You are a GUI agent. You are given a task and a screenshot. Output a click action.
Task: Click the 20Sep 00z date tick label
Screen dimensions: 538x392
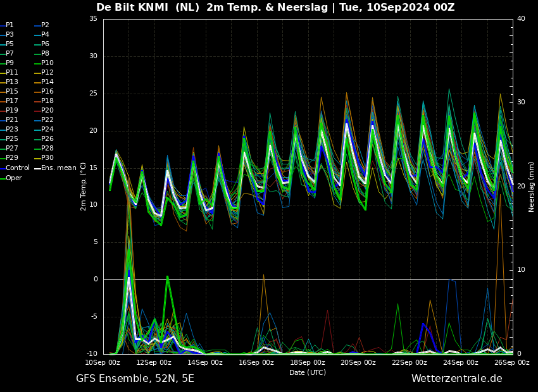358,363
